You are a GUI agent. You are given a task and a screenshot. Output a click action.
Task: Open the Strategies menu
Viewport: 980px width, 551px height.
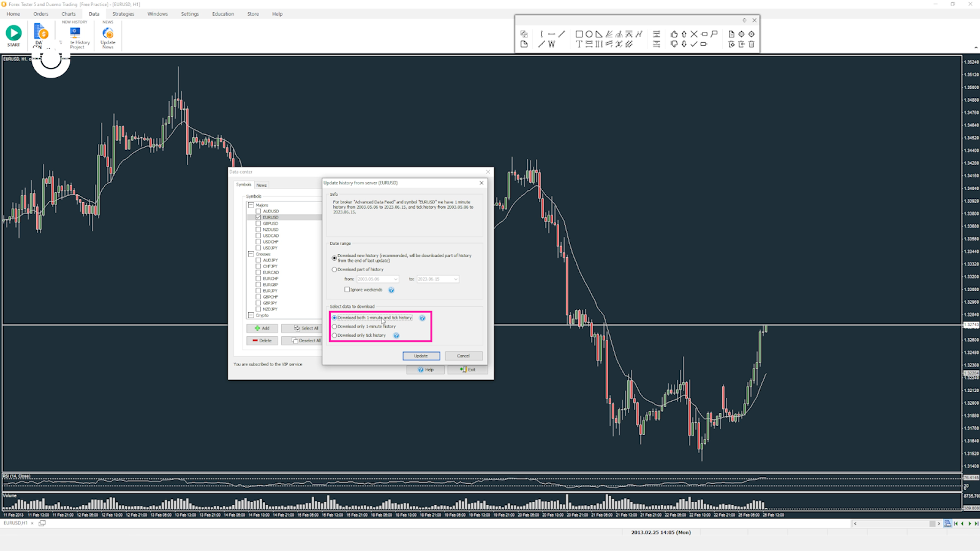pos(123,13)
